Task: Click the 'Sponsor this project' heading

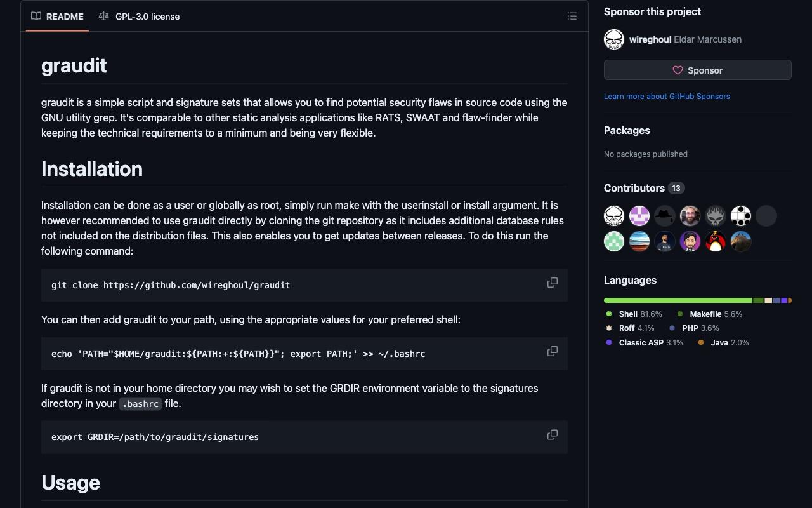Action: [652, 11]
